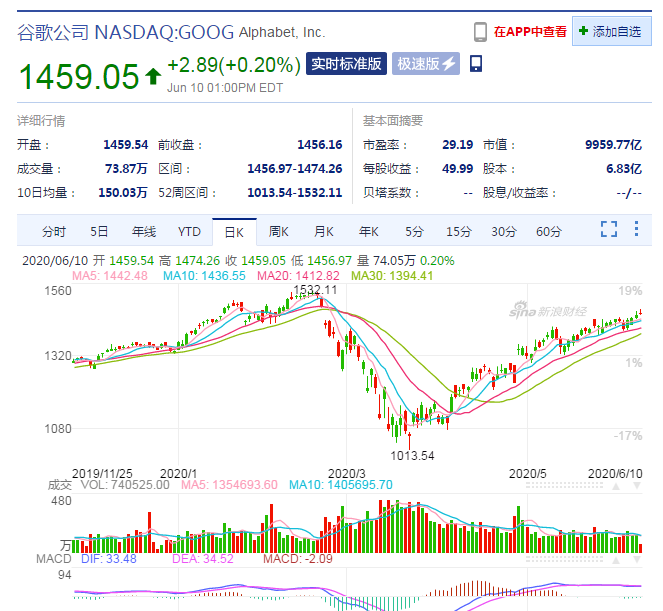The width and height of the screenshot is (663, 611).
Task: Click the 2020/3 date axis label
Action: click(x=347, y=474)
